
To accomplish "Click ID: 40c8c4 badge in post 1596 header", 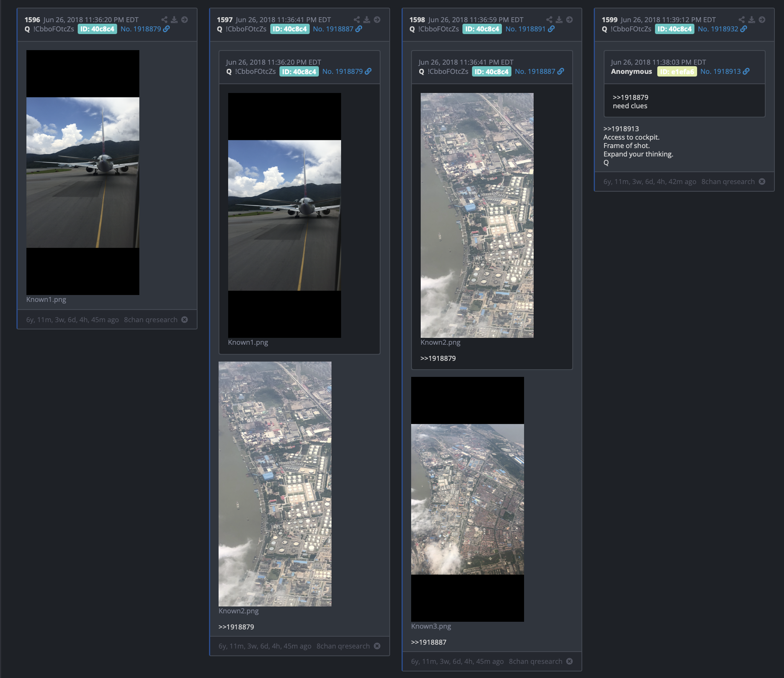I will [97, 29].
